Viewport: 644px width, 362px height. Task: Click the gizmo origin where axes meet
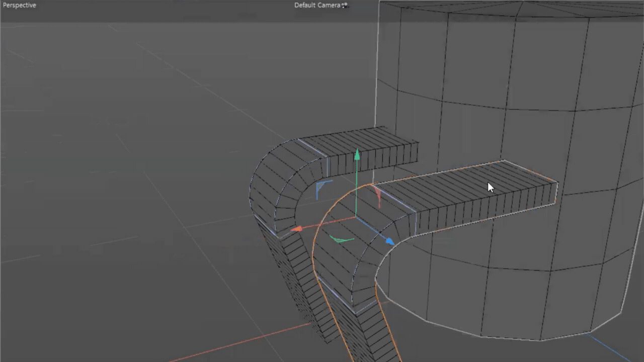click(x=356, y=217)
